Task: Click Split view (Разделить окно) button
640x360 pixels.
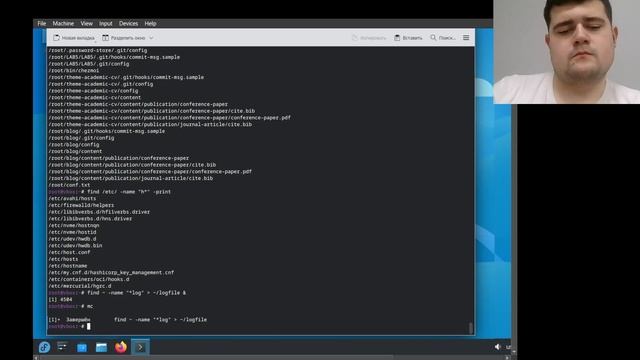Action: pyautogui.click(x=124, y=38)
